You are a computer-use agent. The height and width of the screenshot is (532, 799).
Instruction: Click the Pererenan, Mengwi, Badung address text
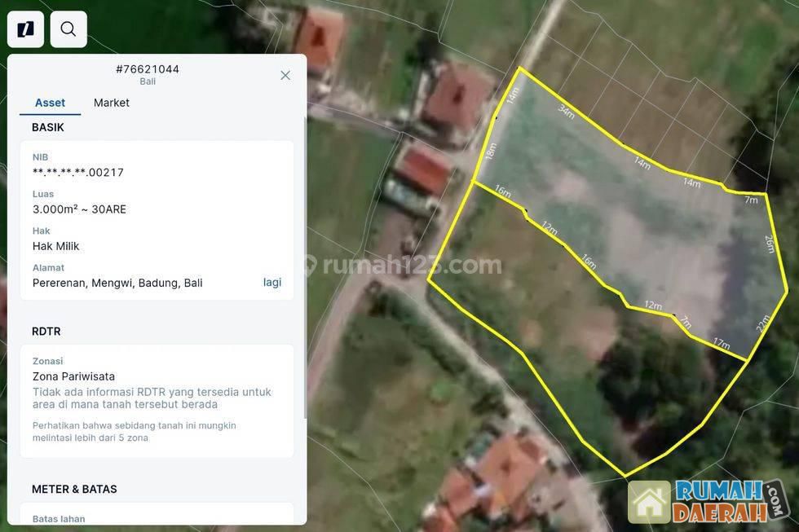tap(117, 283)
